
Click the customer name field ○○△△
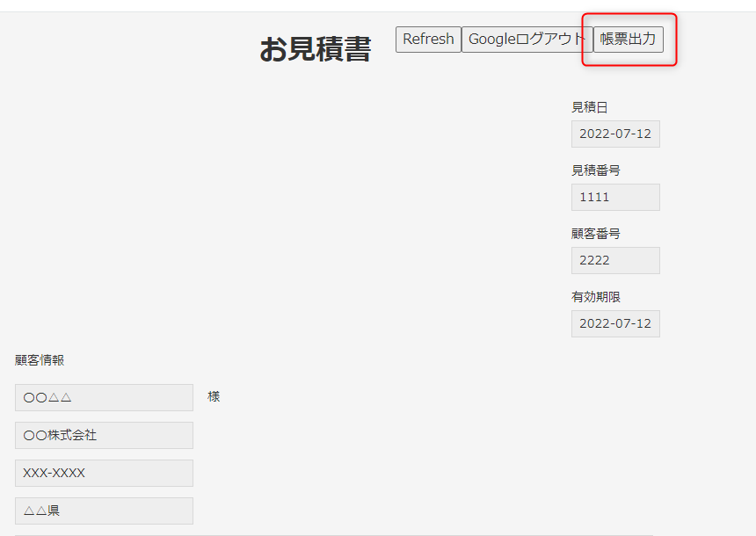click(x=104, y=397)
